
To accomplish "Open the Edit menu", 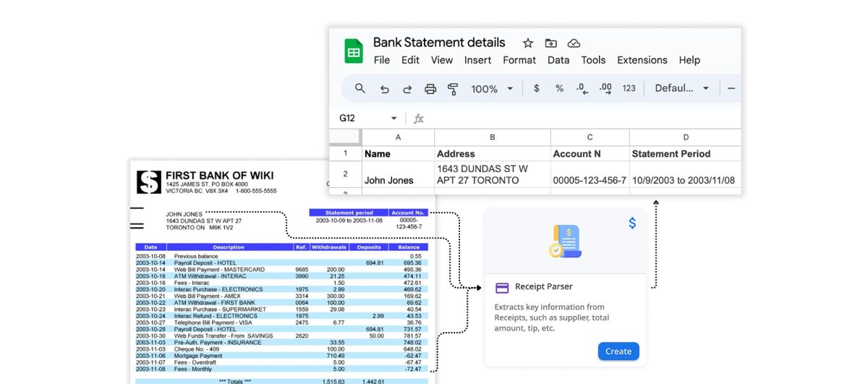I will 410,60.
